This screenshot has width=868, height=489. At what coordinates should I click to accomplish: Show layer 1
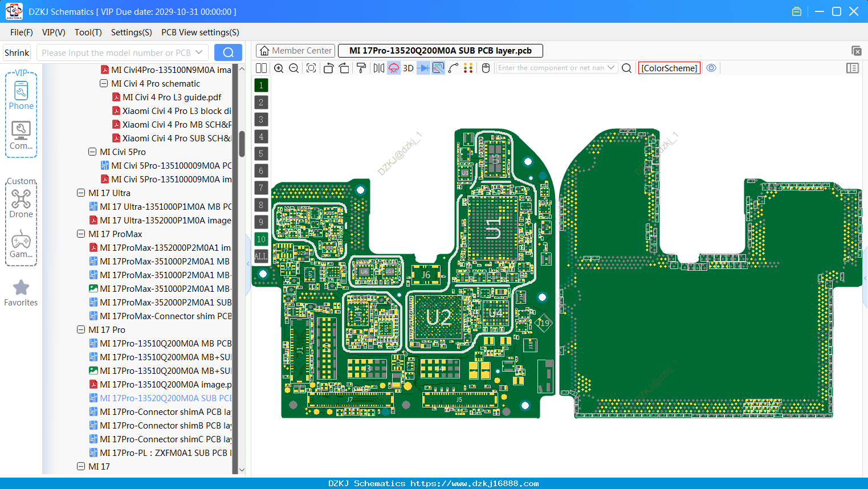click(261, 85)
